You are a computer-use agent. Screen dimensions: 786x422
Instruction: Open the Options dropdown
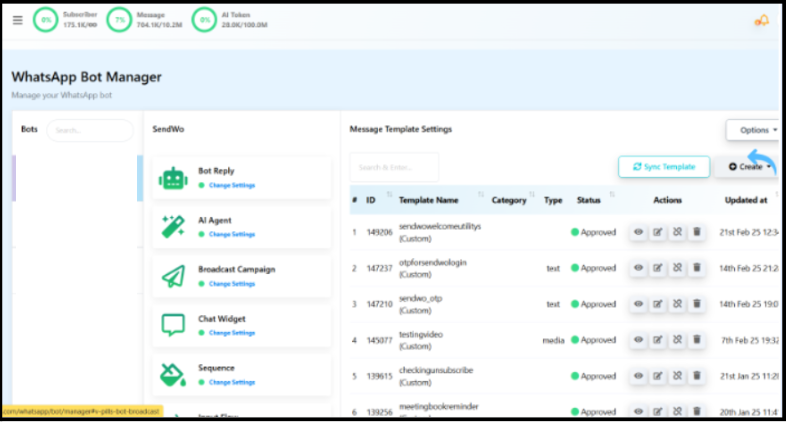point(754,130)
